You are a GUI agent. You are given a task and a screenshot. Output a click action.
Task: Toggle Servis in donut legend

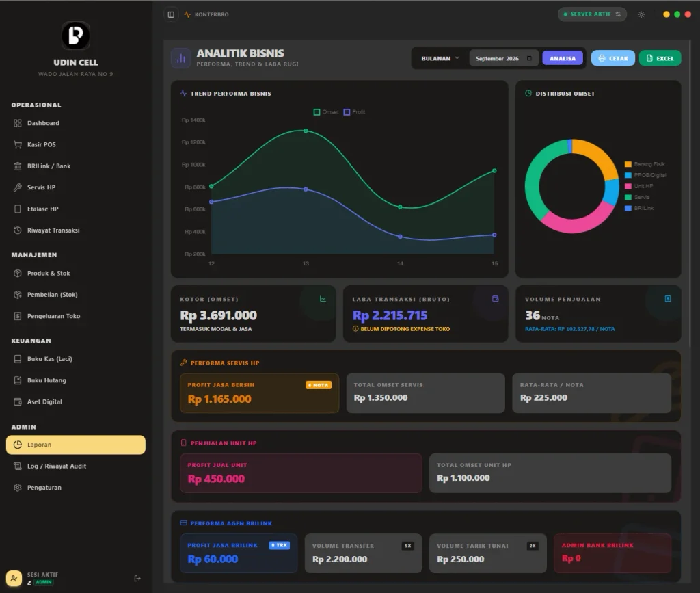coord(637,198)
